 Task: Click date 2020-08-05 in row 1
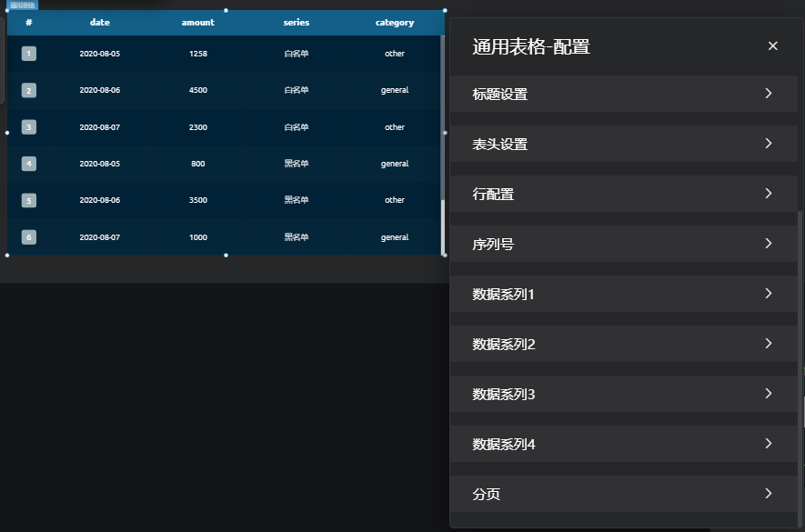coord(99,54)
